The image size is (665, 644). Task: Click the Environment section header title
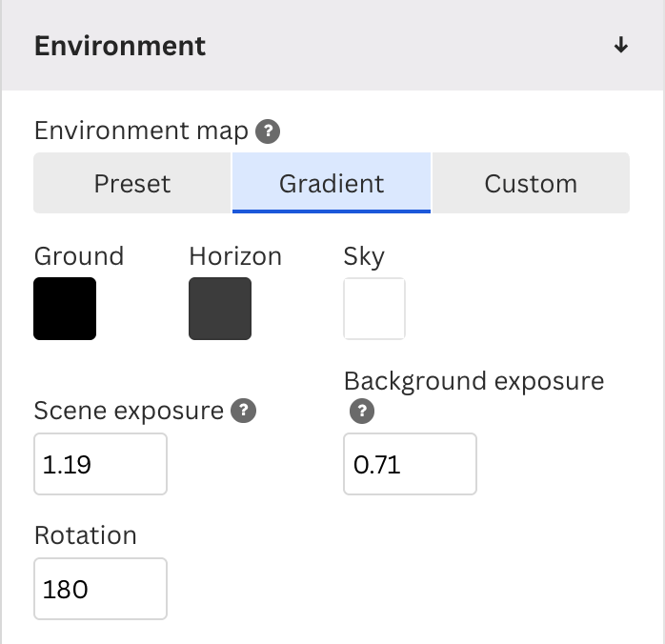coord(120,46)
